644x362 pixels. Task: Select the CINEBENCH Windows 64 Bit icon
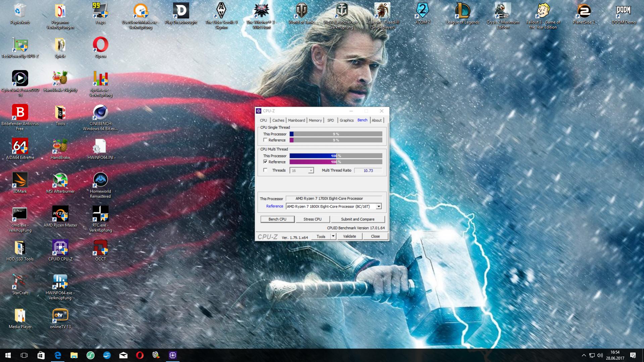point(100,117)
